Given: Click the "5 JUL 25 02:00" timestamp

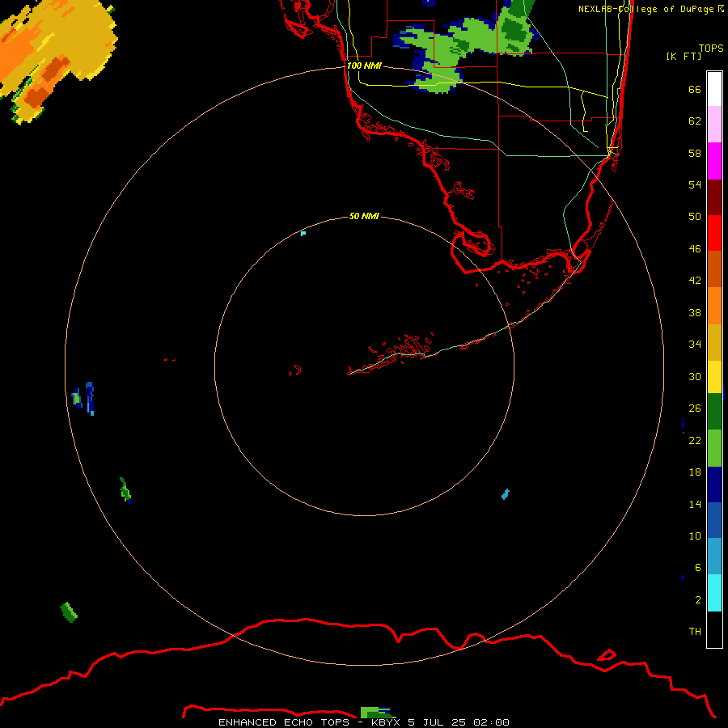Looking at the screenshot, I should click(x=459, y=722).
